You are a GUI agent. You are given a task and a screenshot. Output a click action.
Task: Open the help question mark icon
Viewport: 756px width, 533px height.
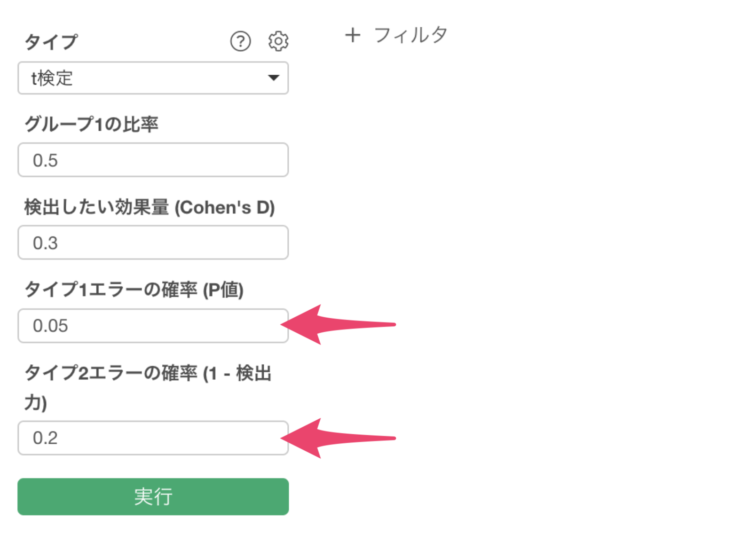[x=240, y=41]
